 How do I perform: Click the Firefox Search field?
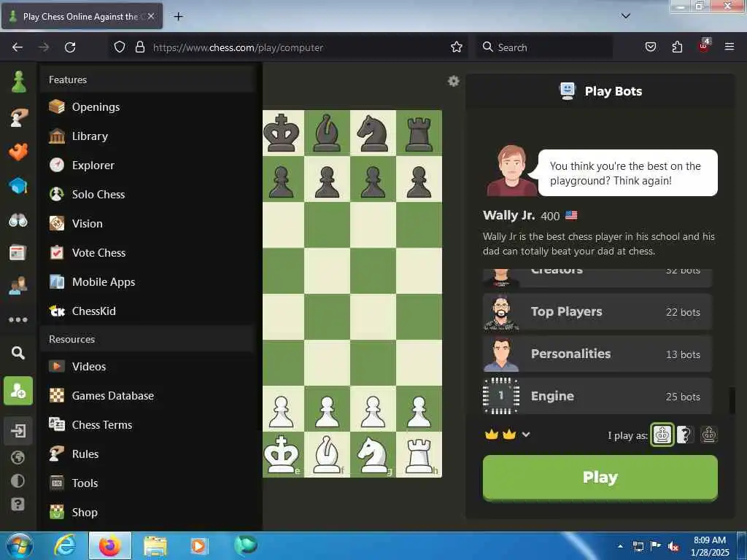point(544,47)
